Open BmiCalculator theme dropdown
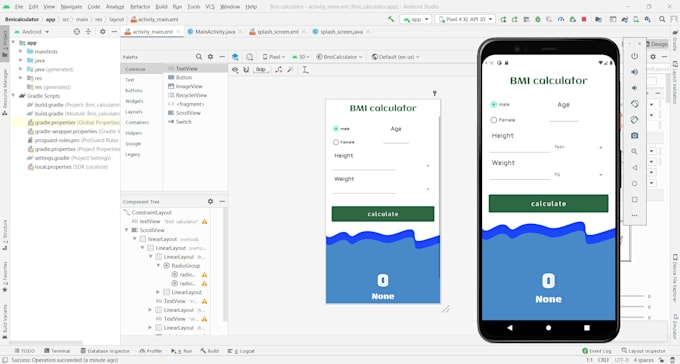 (x=339, y=57)
